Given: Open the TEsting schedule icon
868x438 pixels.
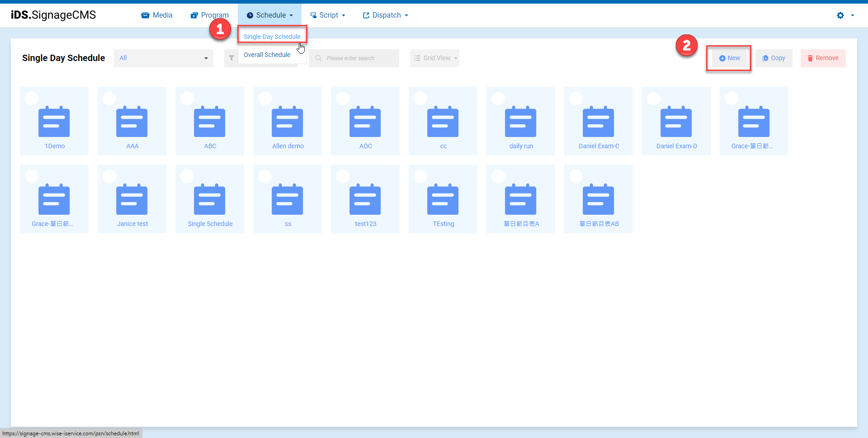Looking at the screenshot, I should click(x=443, y=199).
